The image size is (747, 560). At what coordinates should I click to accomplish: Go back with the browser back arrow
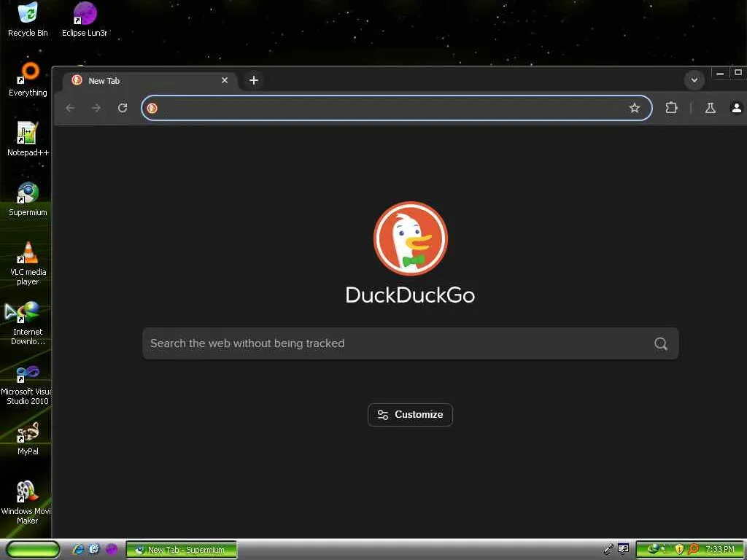click(70, 108)
